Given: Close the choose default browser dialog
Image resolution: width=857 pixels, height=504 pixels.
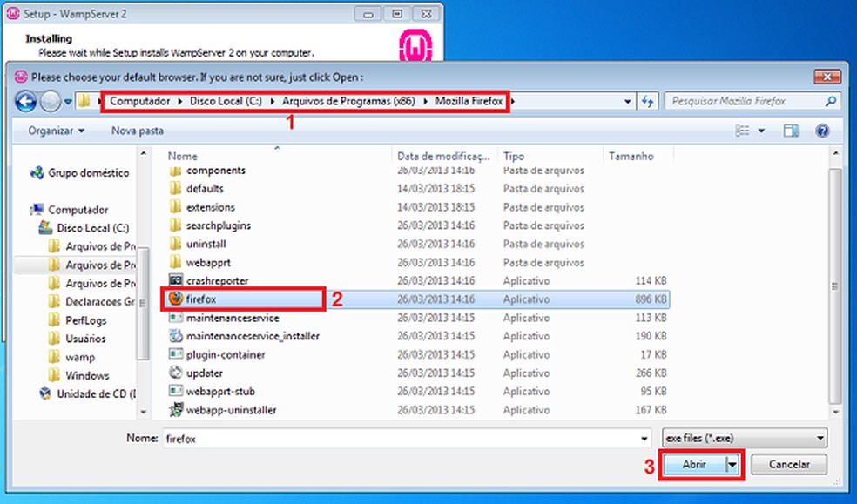Looking at the screenshot, I should point(827,77).
